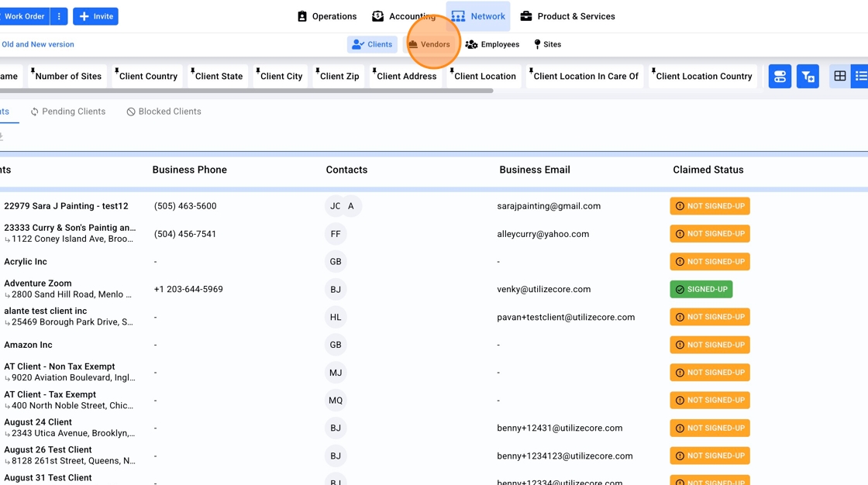Screen dimensions: 868x485
Task: Show the Blocked Clients tab
Action: 164,112
